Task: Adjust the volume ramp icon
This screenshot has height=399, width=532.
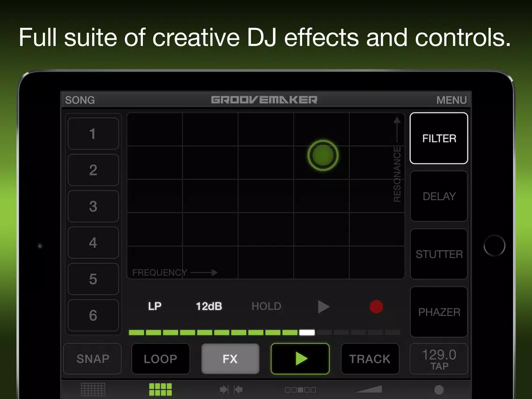Action: 369,390
